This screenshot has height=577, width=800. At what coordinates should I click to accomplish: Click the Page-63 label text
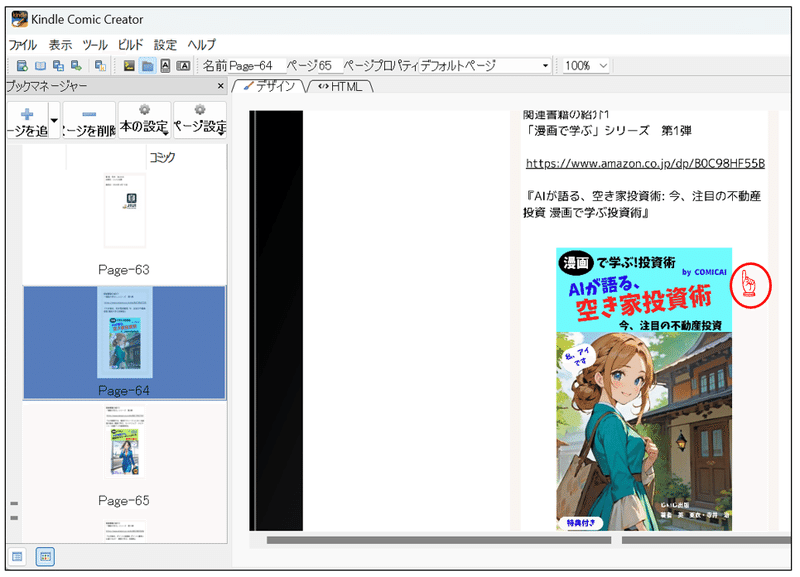pyautogui.click(x=124, y=270)
